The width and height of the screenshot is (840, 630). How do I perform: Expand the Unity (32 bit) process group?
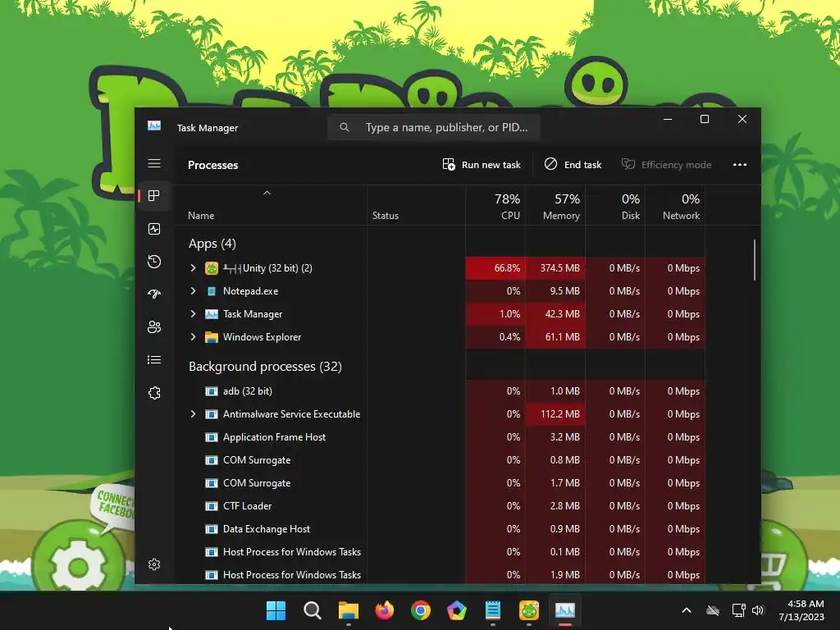tap(193, 268)
